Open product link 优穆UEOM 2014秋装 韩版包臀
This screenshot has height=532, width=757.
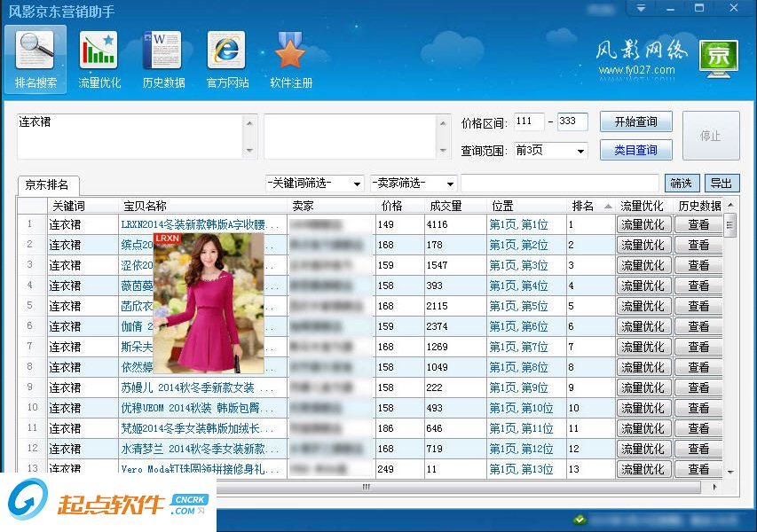196,408
